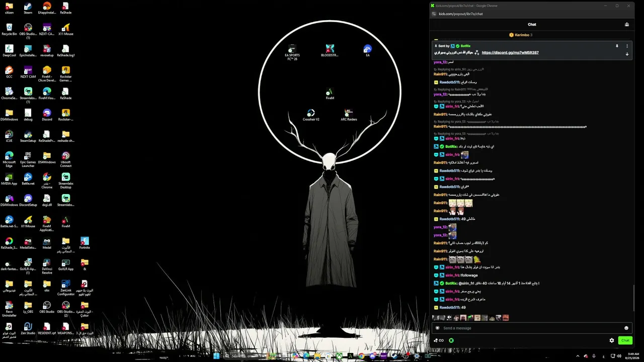Open the emoji picker in the message box
This screenshot has width=644, height=362.
tap(626, 328)
